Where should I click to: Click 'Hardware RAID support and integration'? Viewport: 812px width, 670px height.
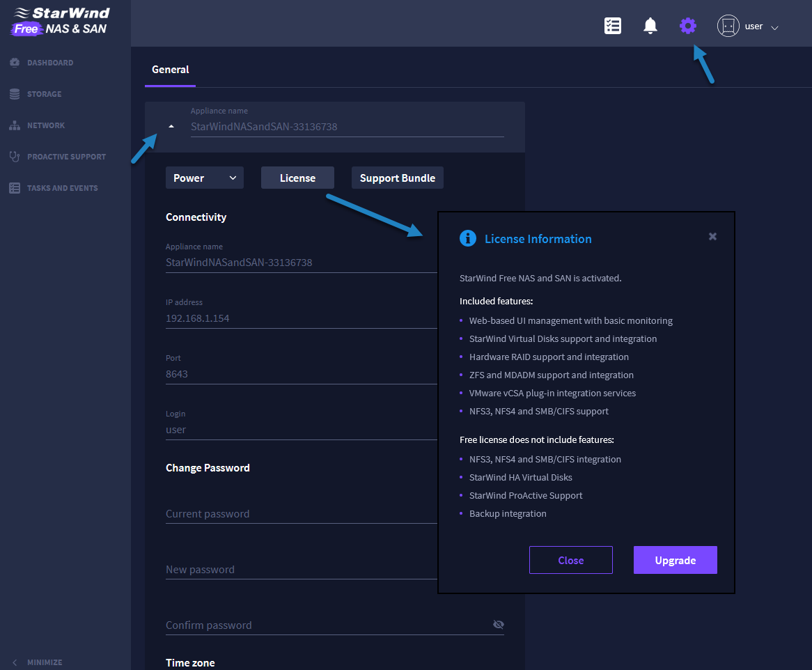click(549, 357)
